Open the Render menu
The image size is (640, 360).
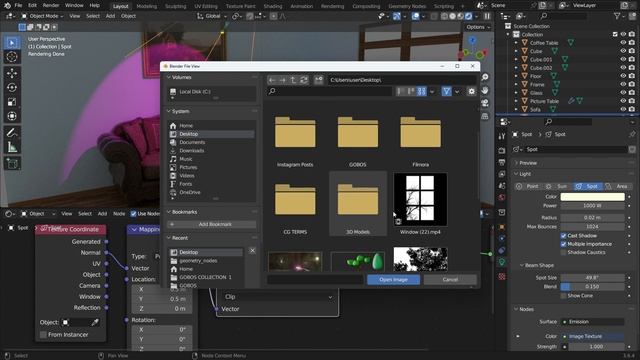51,5
